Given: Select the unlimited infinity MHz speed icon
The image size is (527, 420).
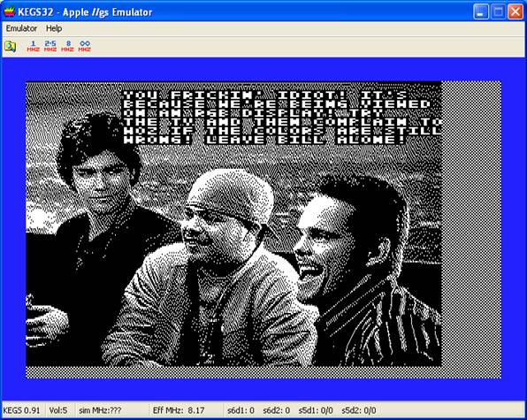Looking at the screenshot, I should pyautogui.click(x=85, y=46).
